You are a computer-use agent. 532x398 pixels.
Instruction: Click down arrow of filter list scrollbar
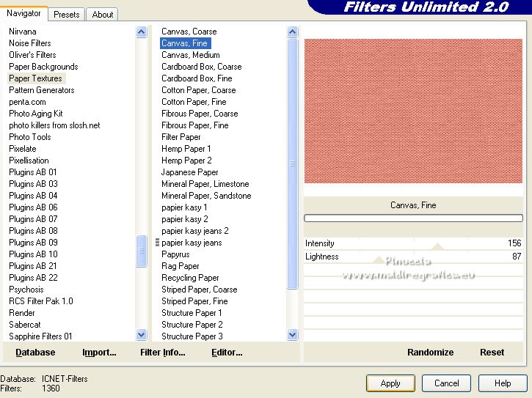[293, 335]
